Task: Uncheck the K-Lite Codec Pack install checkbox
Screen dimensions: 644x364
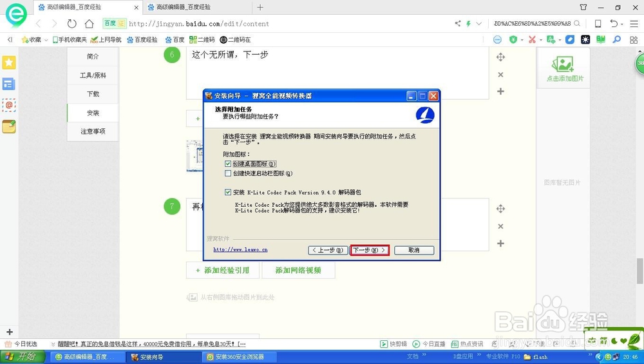Action: point(228,192)
